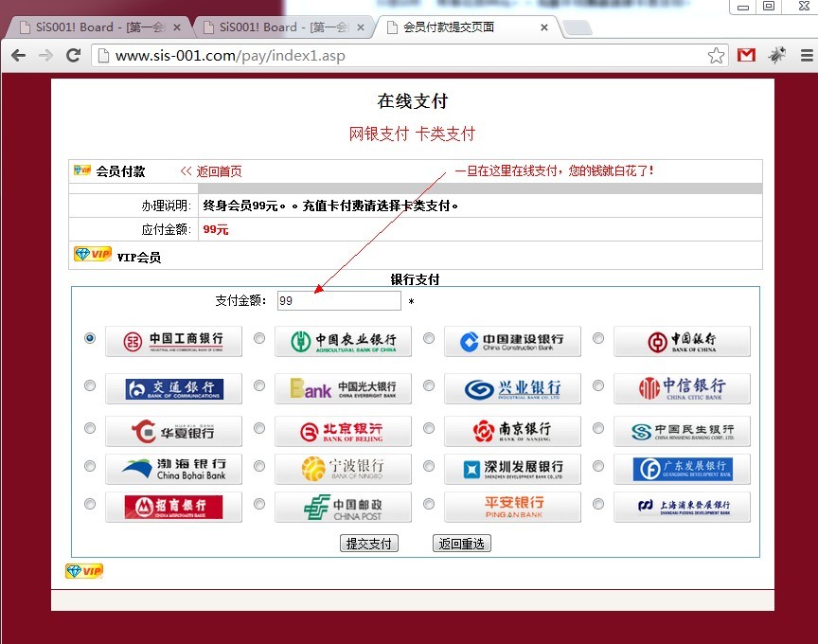This screenshot has width=818, height=644.
Task: Open the 卡类支付 payment link
Action: tap(445, 134)
